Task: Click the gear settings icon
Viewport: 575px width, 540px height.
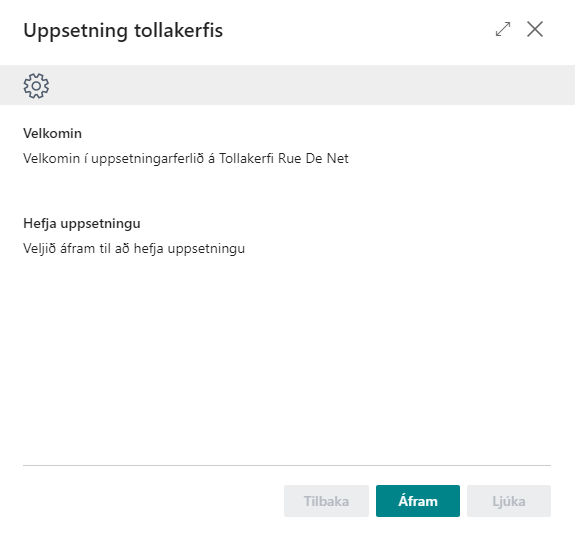Action: click(x=36, y=86)
